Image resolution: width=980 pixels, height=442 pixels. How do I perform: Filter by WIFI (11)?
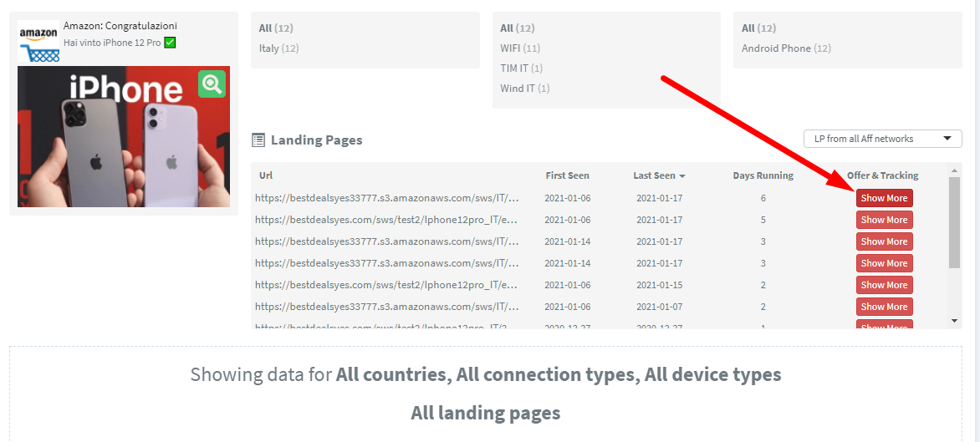click(520, 48)
